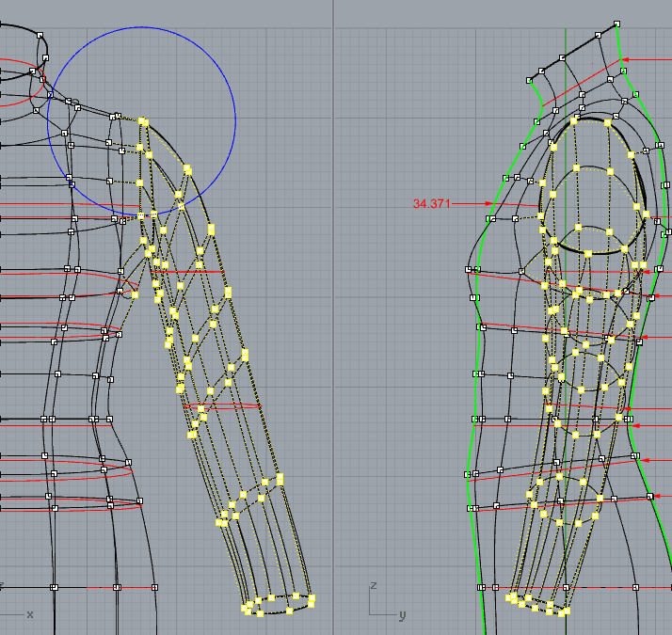The width and height of the screenshot is (672, 635).
Task: Click the z-y world axis icon
Action: 387,602
